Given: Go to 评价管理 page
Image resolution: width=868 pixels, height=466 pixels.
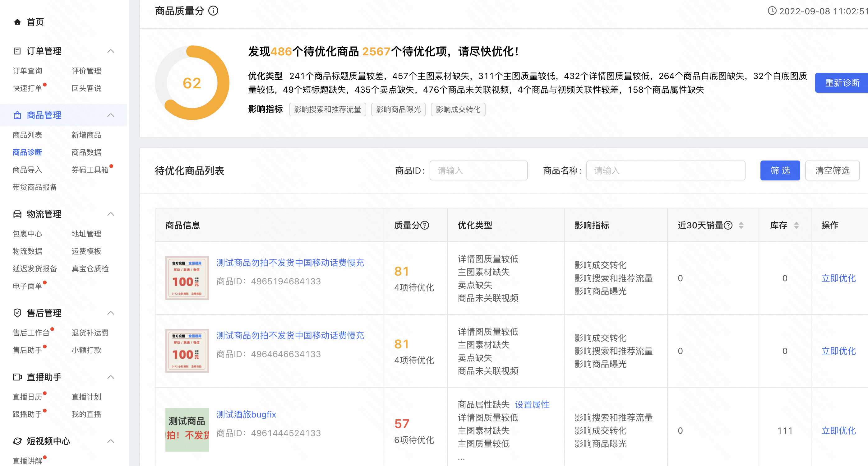Looking at the screenshot, I should click(86, 71).
